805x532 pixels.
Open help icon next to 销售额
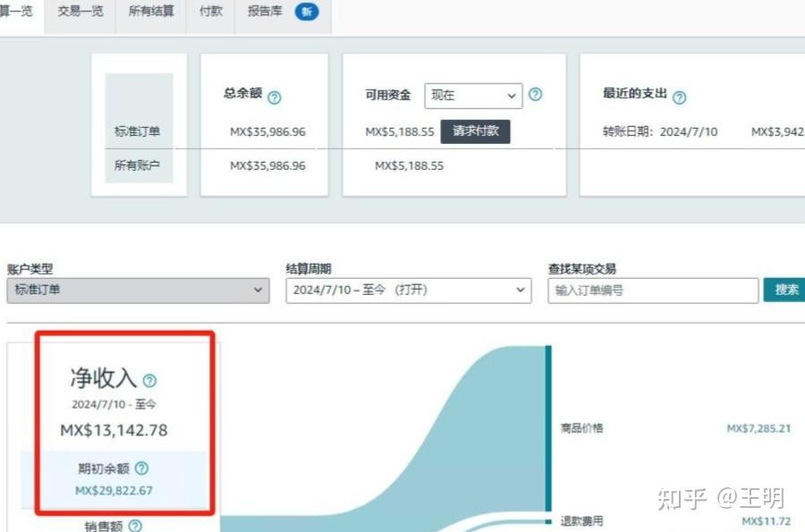(135, 526)
